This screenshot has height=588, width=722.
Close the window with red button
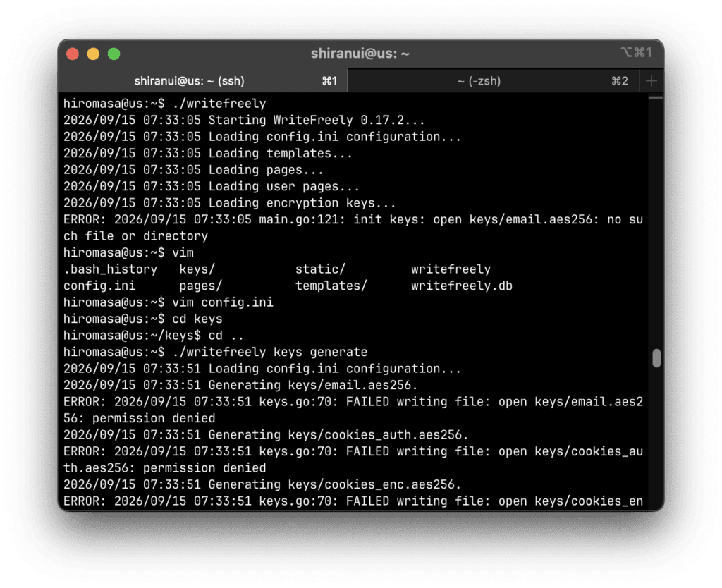coord(73,54)
